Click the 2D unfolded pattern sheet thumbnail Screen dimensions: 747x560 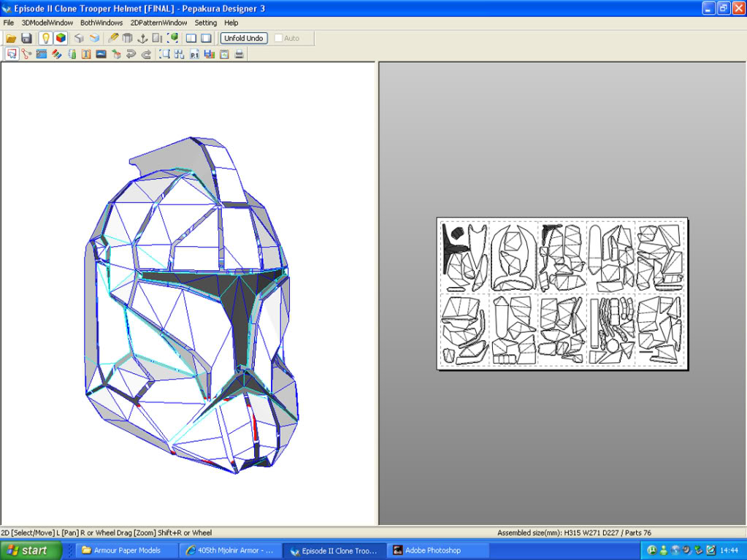562,294
